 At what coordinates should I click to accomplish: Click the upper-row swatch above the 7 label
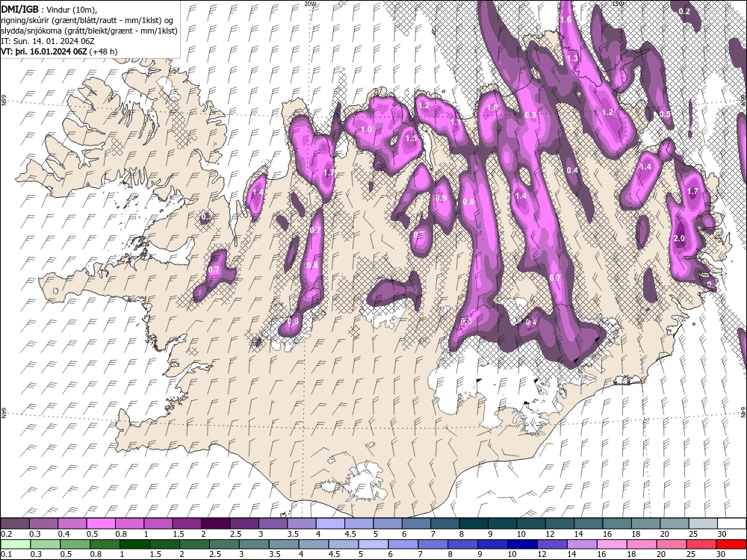point(445,523)
